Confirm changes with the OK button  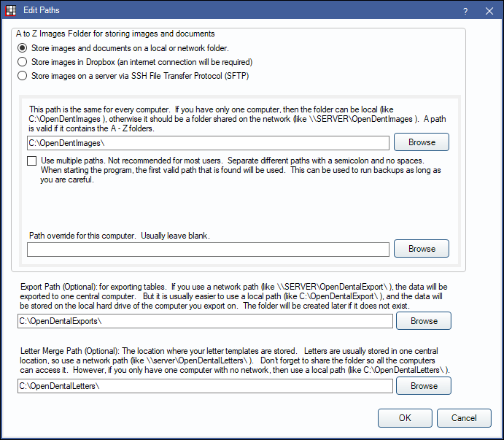(x=405, y=418)
